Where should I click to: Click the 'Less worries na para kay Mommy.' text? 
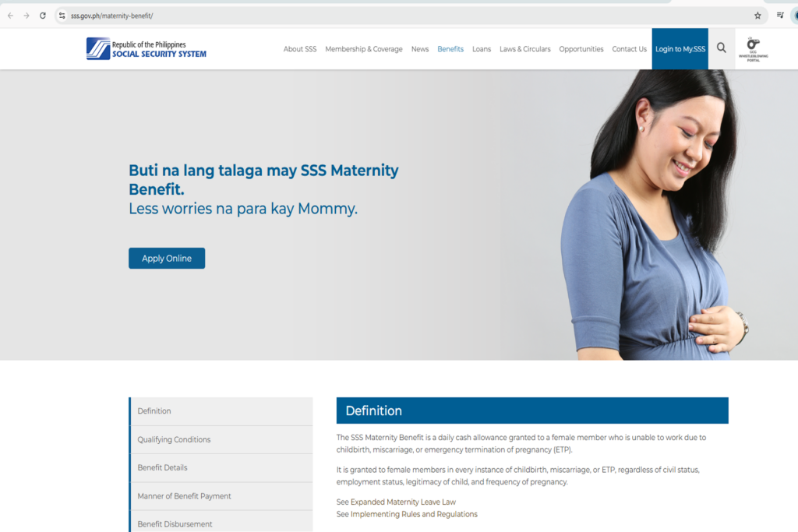[243, 209]
